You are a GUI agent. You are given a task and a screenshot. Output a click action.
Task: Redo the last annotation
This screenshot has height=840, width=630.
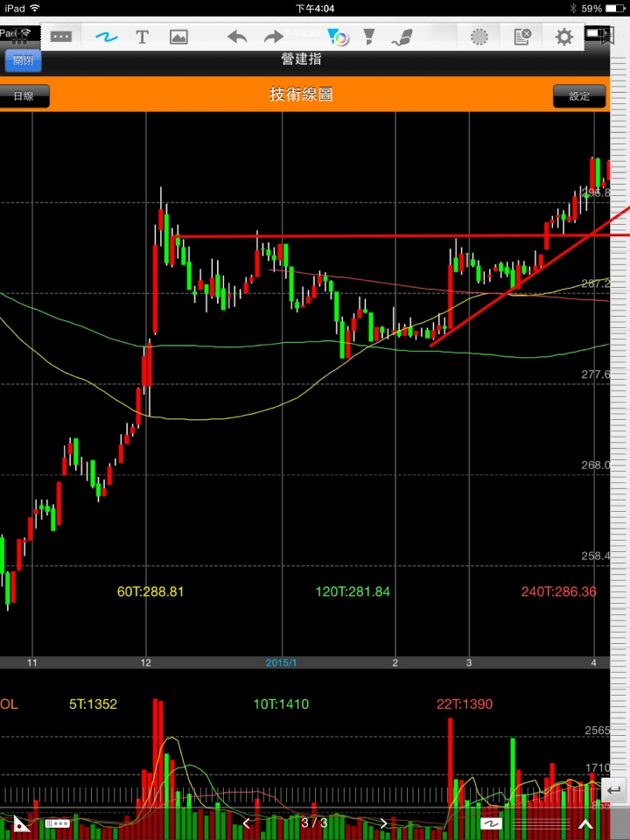[x=274, y=37]
